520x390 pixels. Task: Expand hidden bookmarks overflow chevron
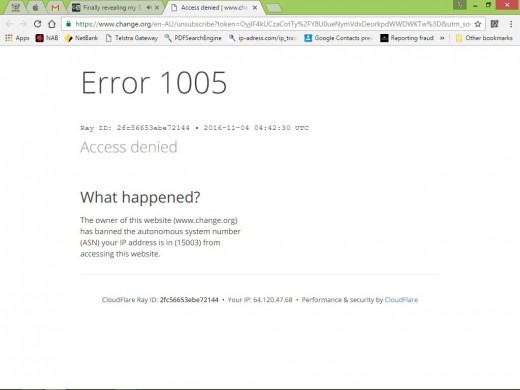(x=442, y=38)
